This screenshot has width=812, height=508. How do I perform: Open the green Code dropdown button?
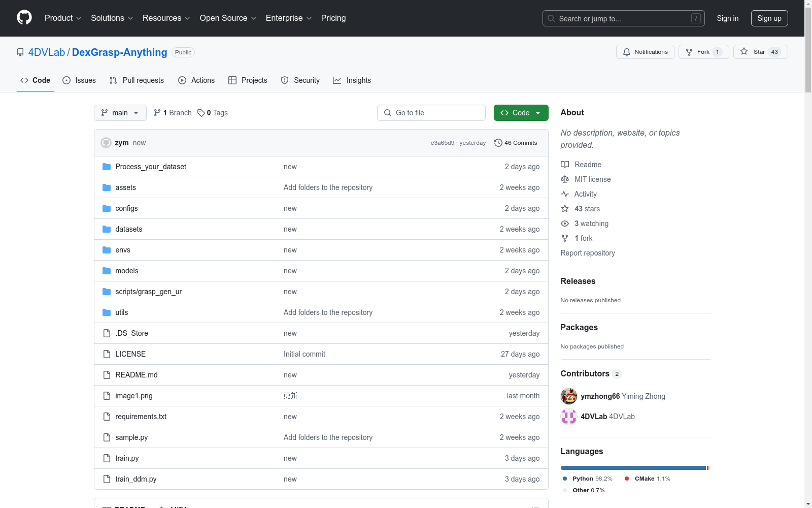[x=521, y=113]
